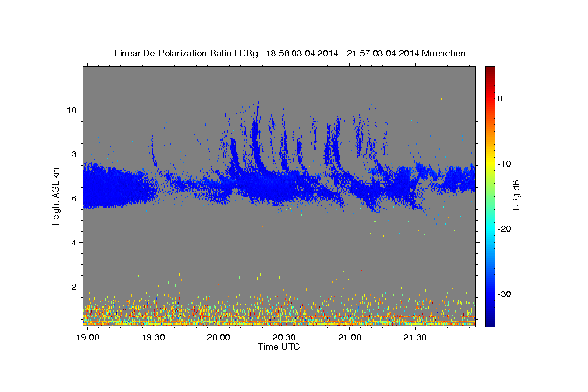Click the 21:00 time tick label
The image size is (588, 392).
pyautogui.click(x=349, y=338)
